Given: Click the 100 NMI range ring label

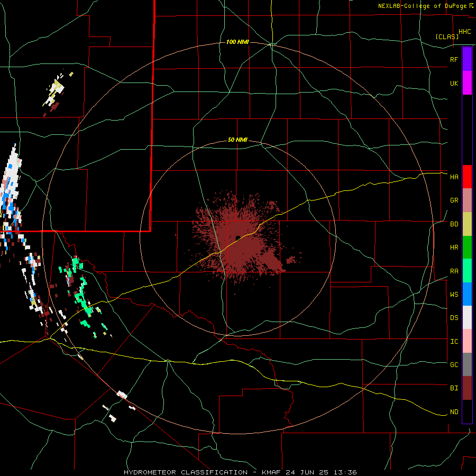Looking at the screenshot, I should pos(237,42).
